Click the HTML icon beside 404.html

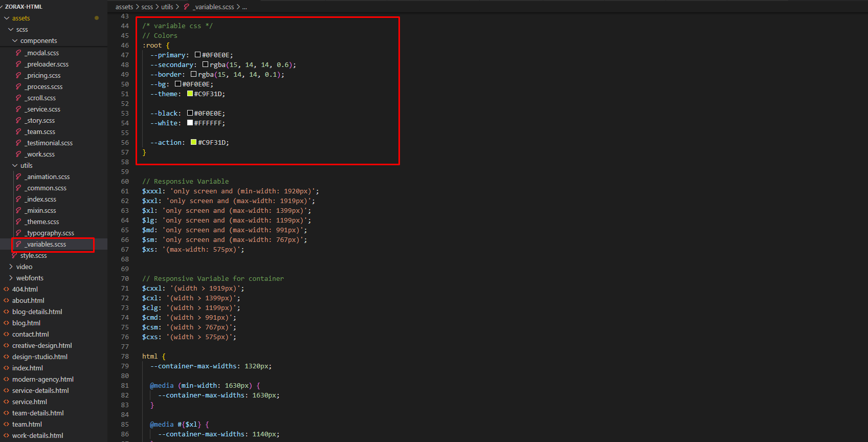tap(7, 289)
